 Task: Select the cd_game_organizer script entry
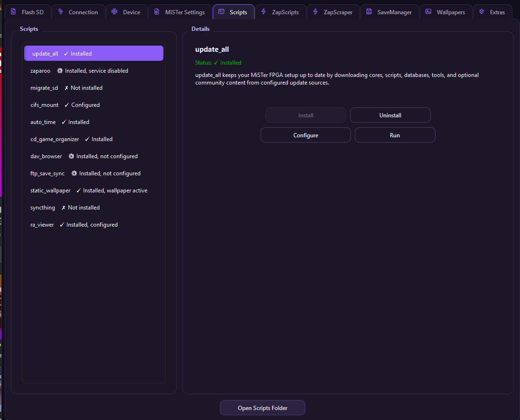94,139
